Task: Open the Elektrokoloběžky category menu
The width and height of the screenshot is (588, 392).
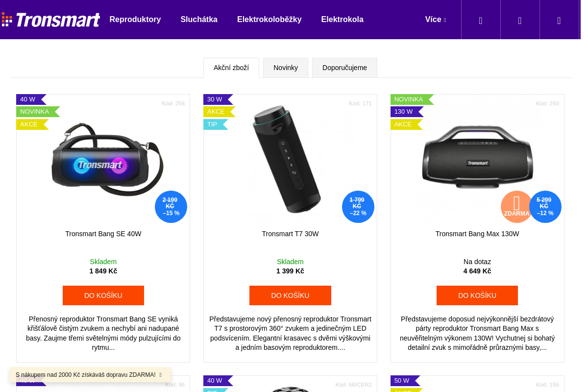Action: tap(269, 20)
